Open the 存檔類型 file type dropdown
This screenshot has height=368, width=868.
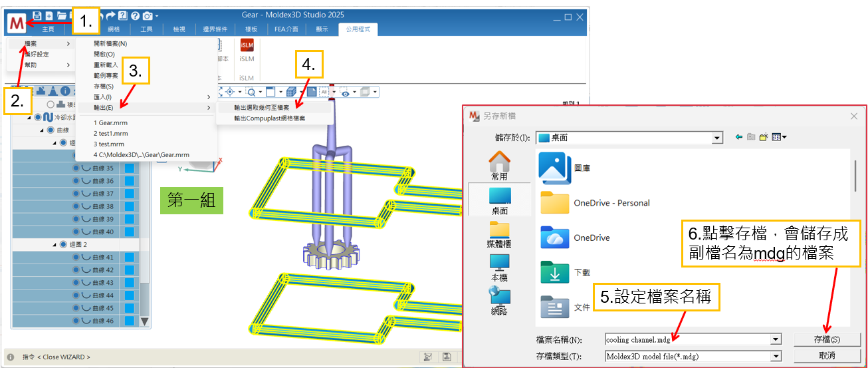pos(775,356)
